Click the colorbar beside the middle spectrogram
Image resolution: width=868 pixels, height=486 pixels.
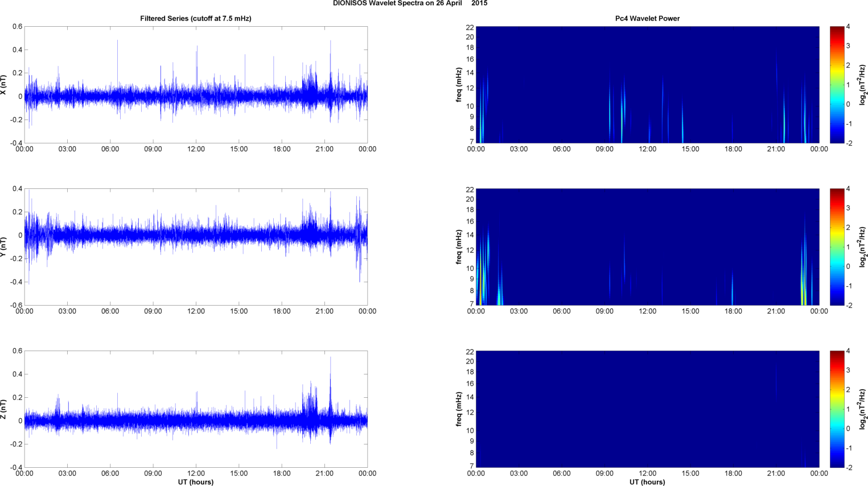point(837,247)
